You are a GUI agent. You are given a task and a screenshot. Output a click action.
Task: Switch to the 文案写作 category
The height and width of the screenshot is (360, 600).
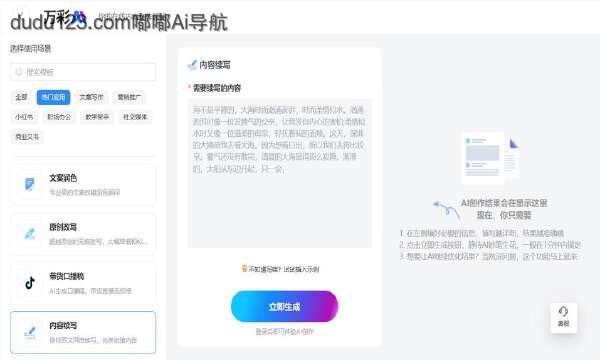[x=91, y=97]
